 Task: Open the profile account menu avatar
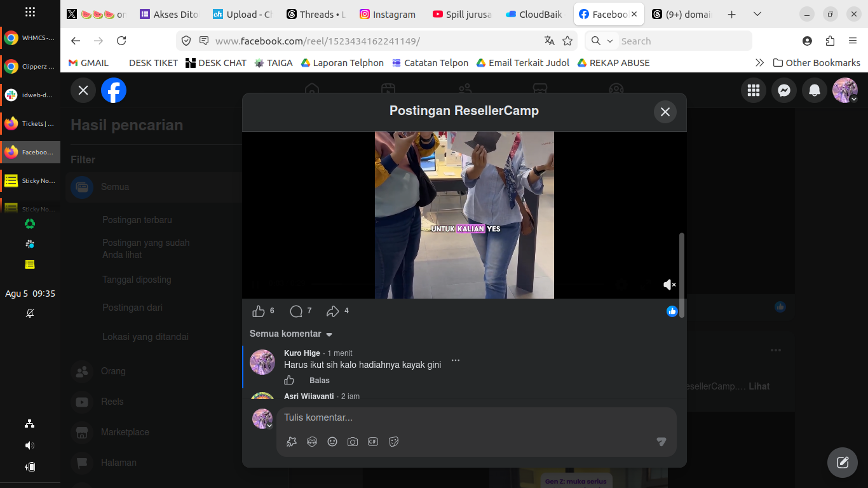pyautogui.click(x=845, y=90)
